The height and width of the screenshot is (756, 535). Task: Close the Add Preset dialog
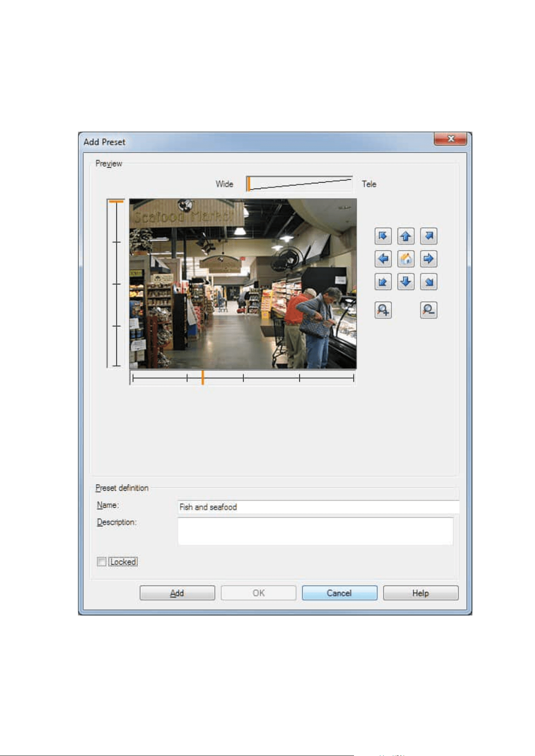pos(451,139)
